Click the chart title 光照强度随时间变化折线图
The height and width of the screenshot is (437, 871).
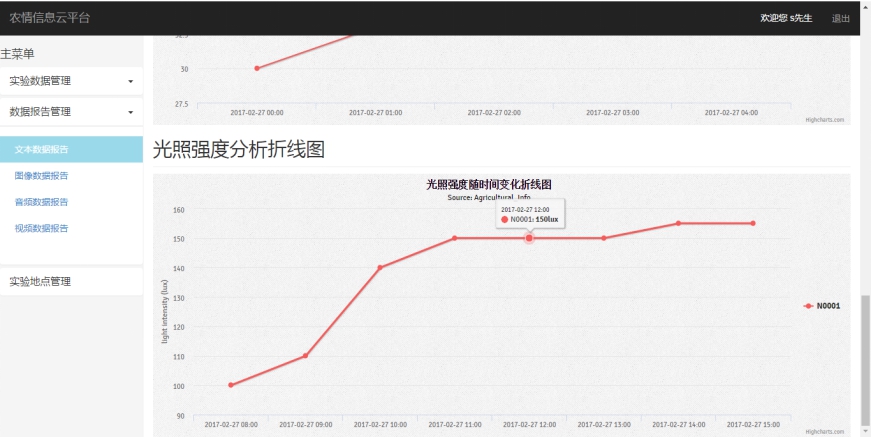click(489, 185)
